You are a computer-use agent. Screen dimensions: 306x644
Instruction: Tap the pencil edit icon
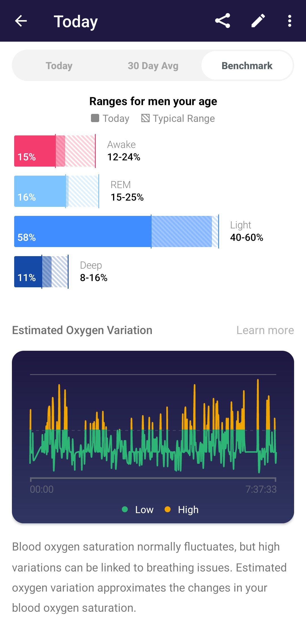pos(258,21)
